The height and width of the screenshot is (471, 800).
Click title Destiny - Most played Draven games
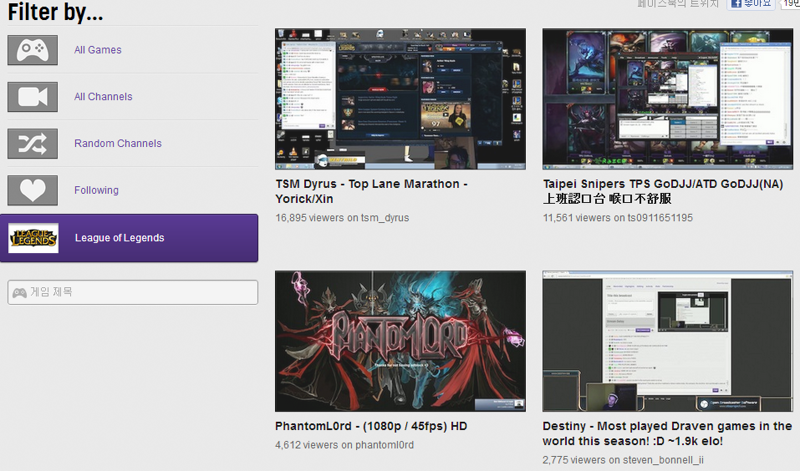[x=667, y=434]
